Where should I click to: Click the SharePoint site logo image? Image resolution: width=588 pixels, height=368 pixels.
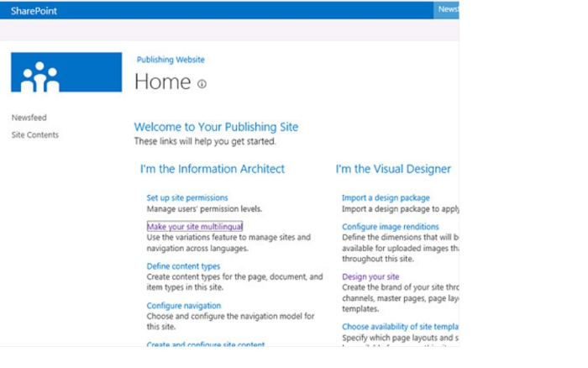pyautogui.click(x=66, y=72)
